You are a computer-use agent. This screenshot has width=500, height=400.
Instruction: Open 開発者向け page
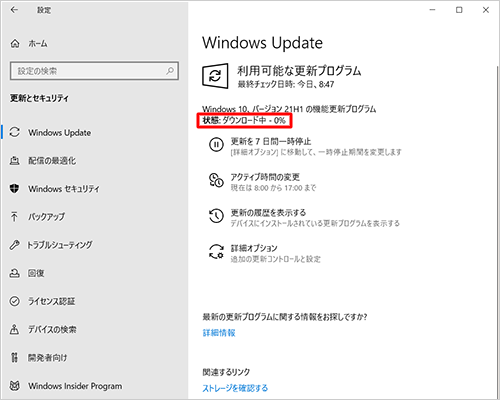[x=47, y=357]
